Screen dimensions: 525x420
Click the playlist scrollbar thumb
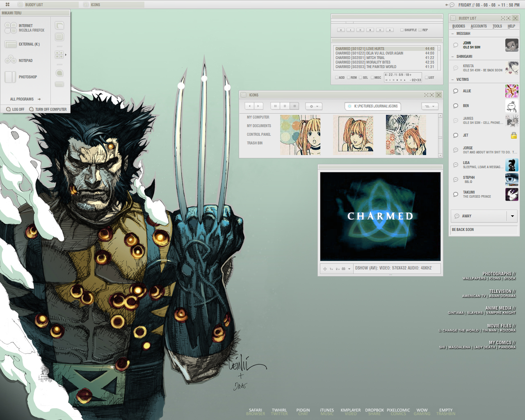[x=439, y=48]
